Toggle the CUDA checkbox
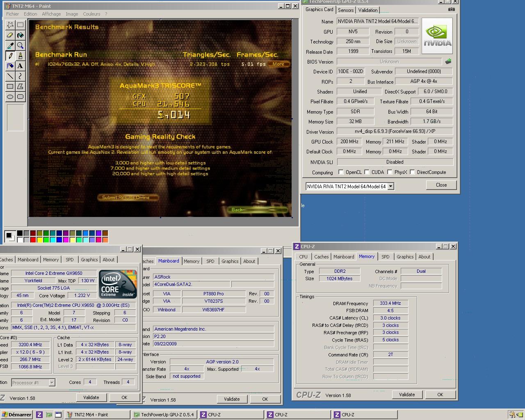 click(367, 172)
